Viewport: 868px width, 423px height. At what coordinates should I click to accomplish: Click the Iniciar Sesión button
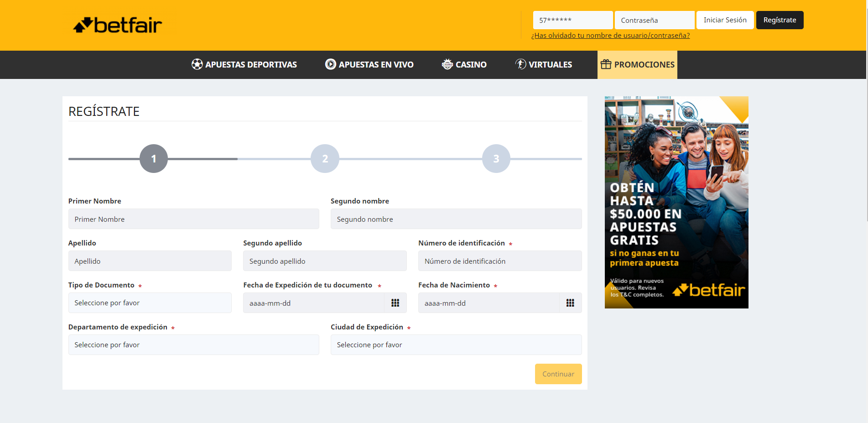[725, 20]
